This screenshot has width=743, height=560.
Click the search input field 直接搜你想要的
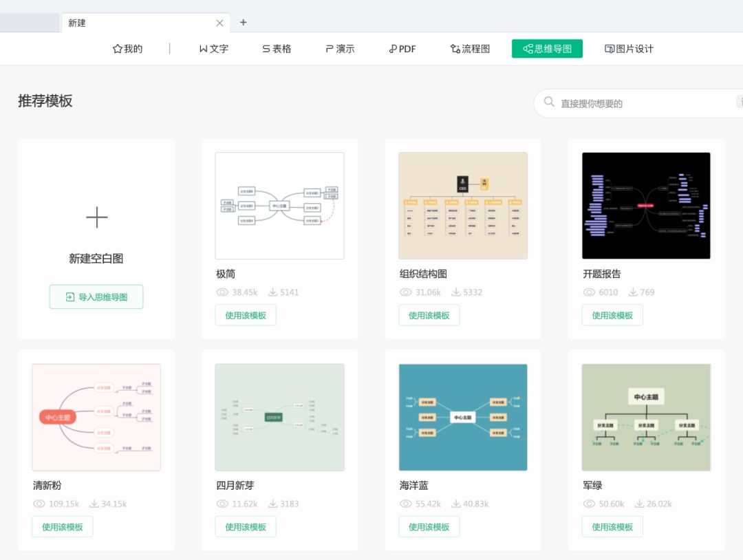click(605, 103)
